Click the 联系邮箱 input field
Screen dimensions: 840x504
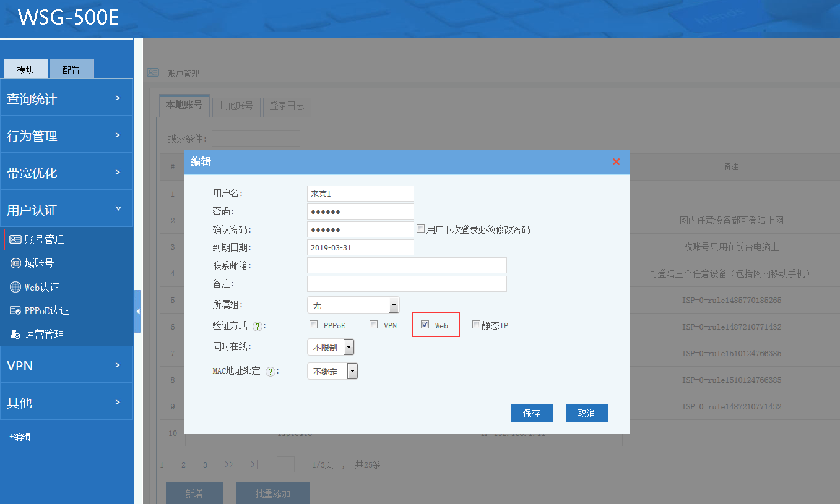coord(407,265)
